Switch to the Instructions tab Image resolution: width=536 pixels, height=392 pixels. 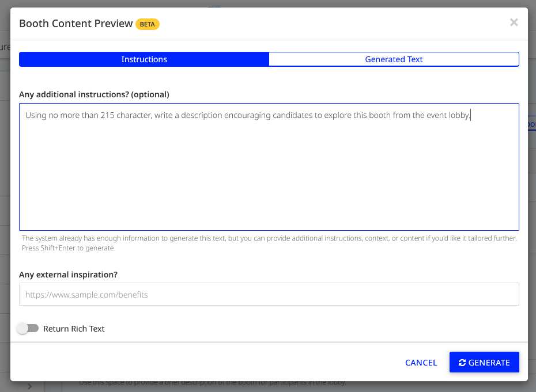click(144, 59)
